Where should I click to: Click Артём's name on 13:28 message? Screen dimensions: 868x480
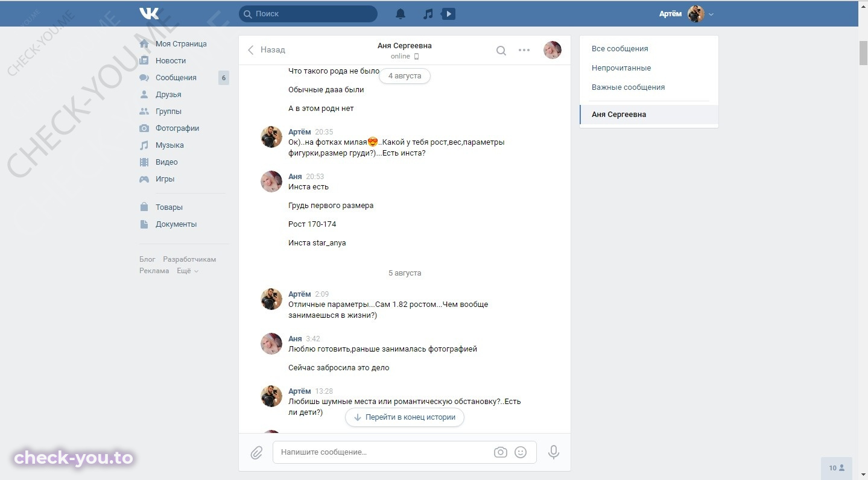coord(299,391)
